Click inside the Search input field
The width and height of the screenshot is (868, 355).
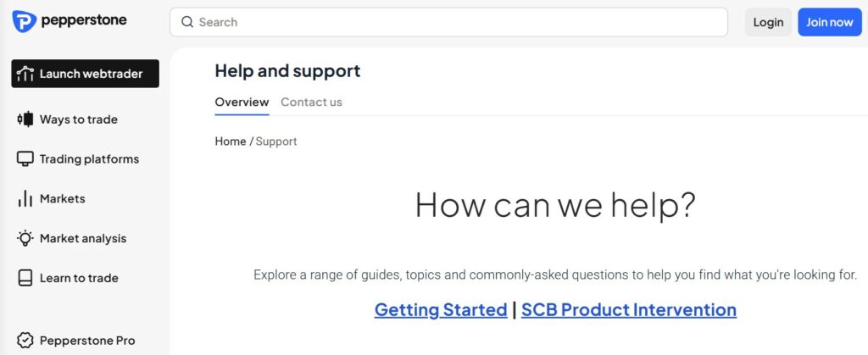click(449, 22)
